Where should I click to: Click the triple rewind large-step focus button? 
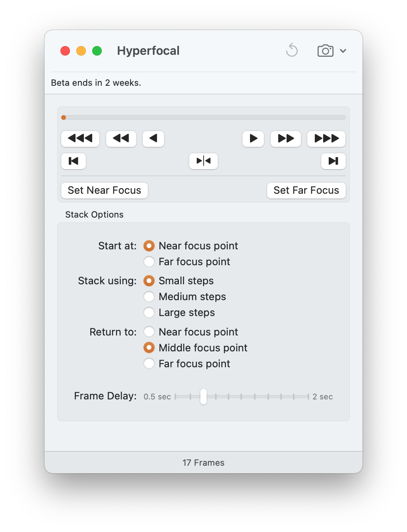80,139
